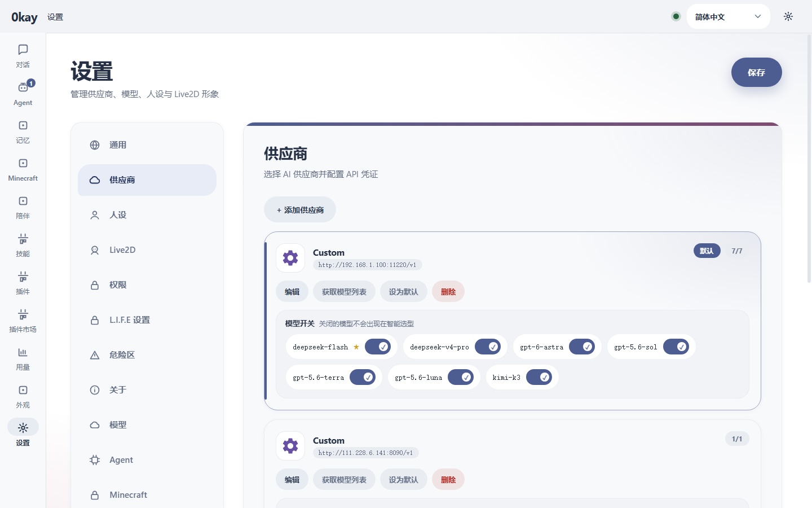Toggle the gpt-5.6-luna model switch

coord(461,377)
